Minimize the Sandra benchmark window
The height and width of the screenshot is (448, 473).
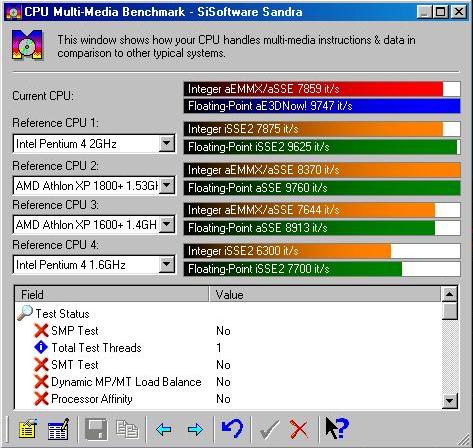(x=424, y=12)
